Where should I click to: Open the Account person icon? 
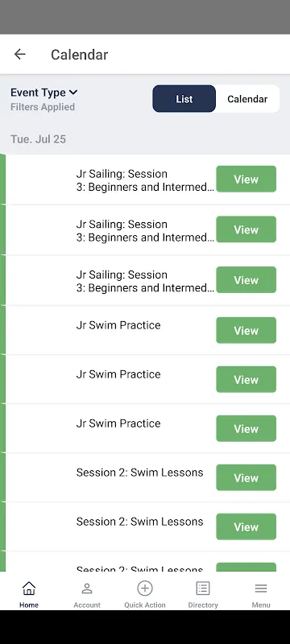pos(87,588)
